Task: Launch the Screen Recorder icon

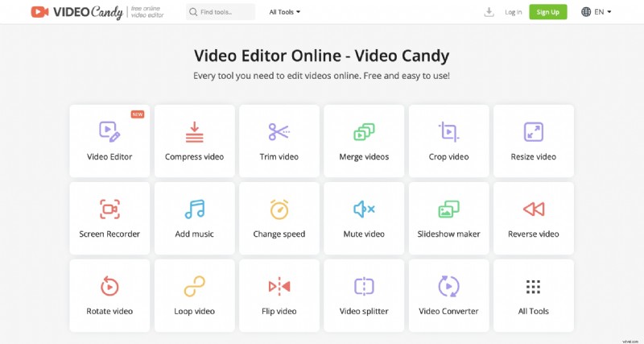Action: 109,209
